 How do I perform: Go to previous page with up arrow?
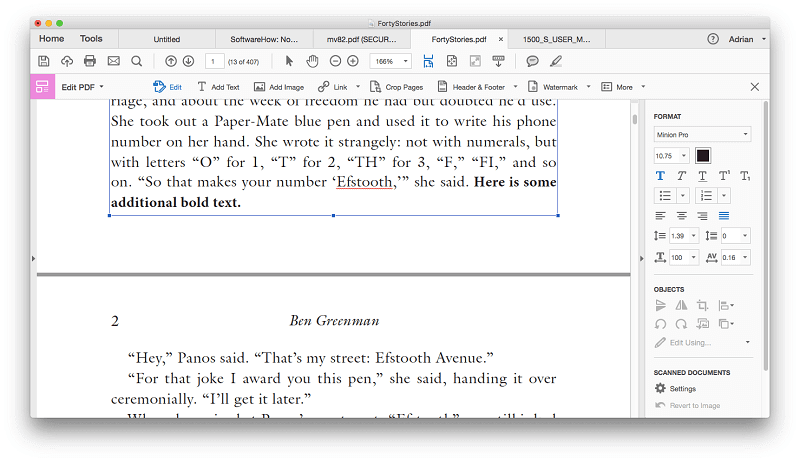pyautogui.click(x=171, y=61)
